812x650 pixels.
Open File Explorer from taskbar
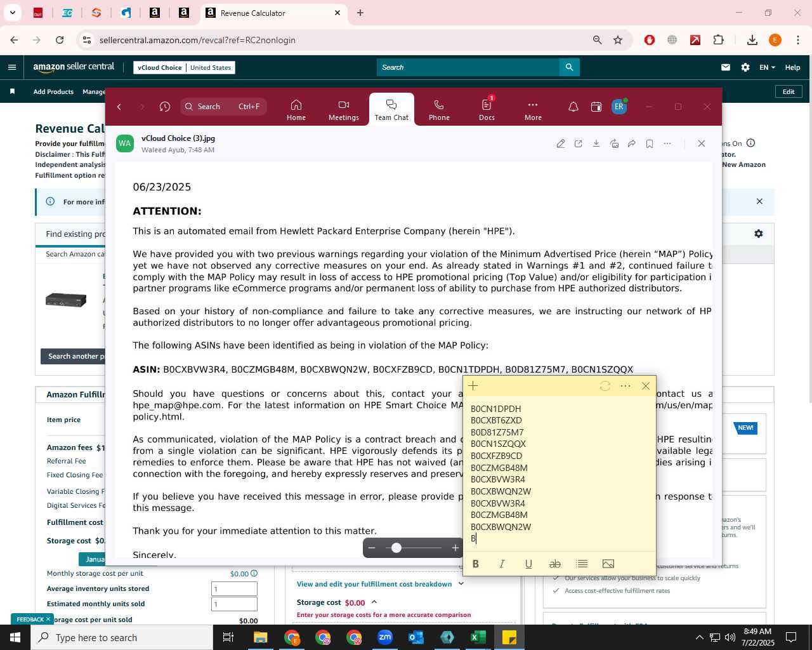click(x=261, y=637)
